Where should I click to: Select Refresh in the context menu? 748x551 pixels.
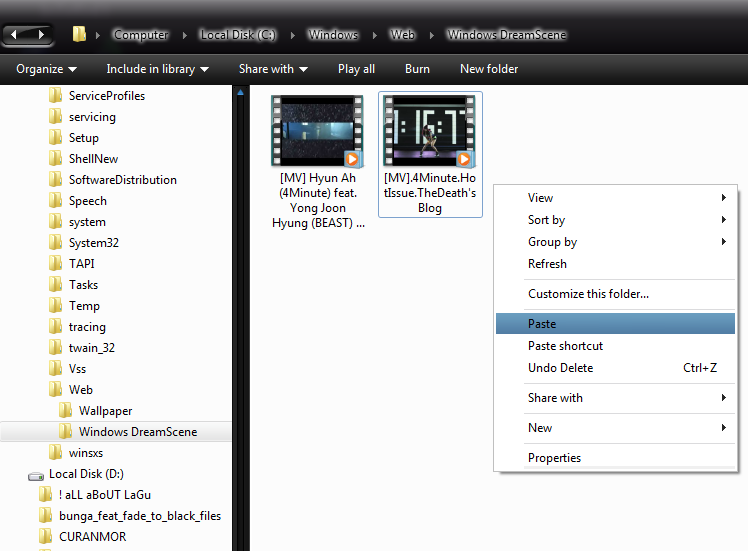click(x=547, y=264)
